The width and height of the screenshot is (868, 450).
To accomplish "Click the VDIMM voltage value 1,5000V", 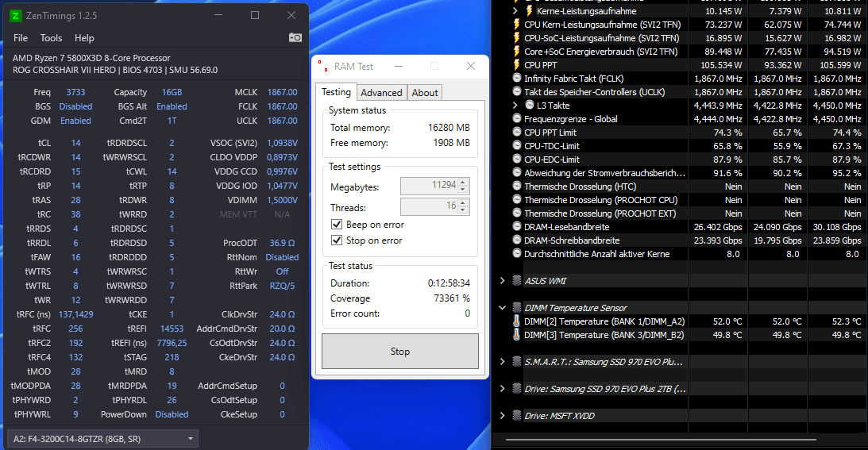I will tap(283, 200).
